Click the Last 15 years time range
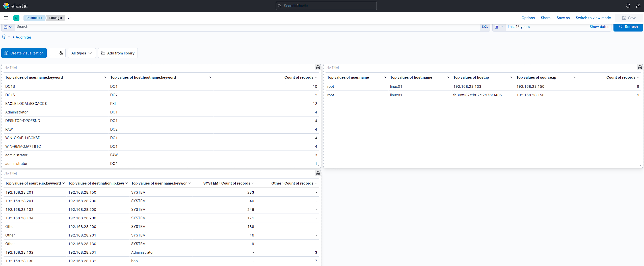Image resolution: width=644 pixels, height=266 pixels. tap(519, 27)
